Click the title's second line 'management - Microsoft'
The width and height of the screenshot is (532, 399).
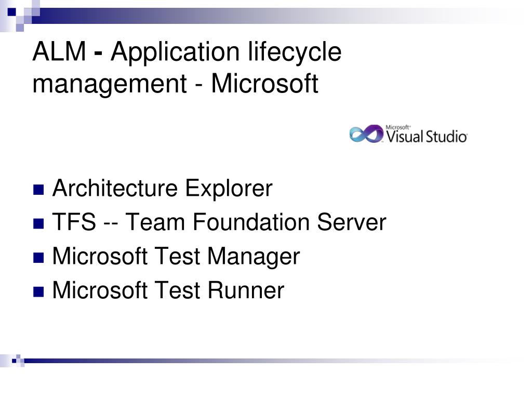[175, 84]
